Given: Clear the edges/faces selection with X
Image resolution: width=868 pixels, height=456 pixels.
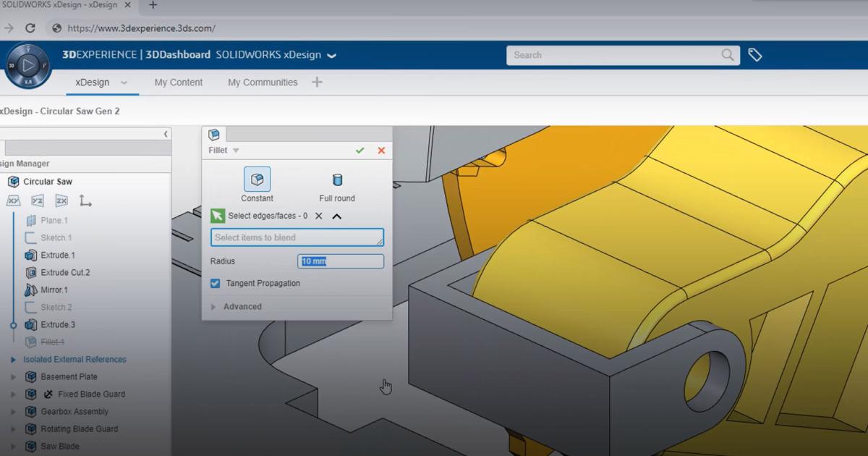Looking at the screenshot, I should point(318,216).
